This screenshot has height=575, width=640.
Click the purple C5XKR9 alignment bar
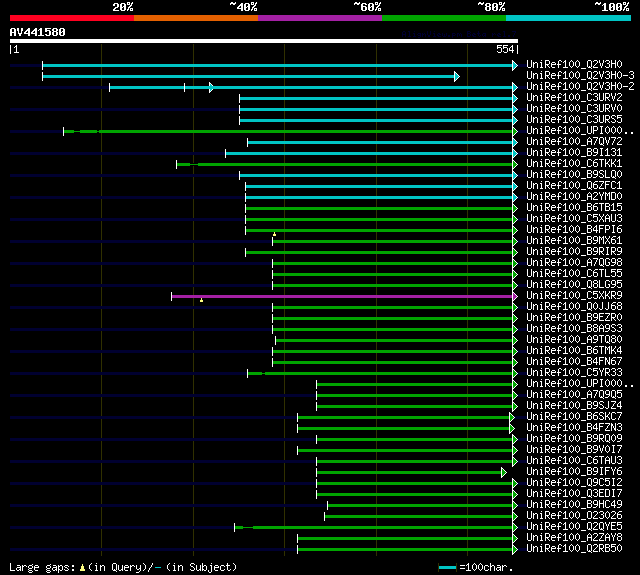pyautogui.click(x=342, y=296)
